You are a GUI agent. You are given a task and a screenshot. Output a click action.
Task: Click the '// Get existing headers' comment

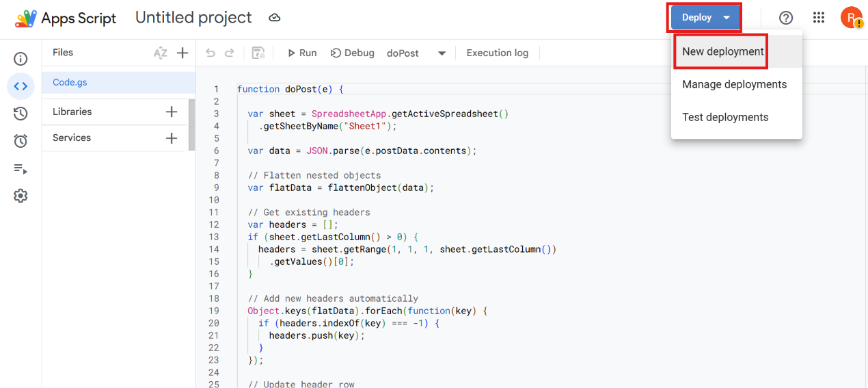click(x=309, y=212)
